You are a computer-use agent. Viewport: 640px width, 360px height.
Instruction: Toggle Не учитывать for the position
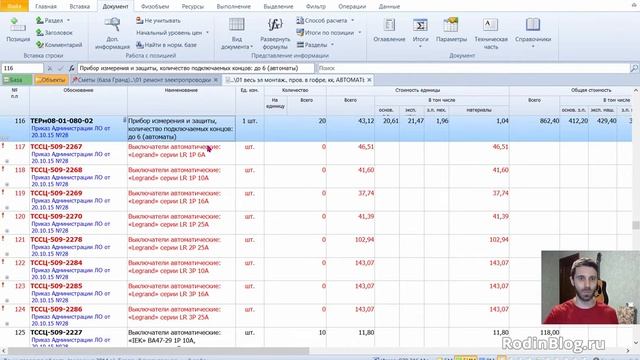[x=158, y=20]
